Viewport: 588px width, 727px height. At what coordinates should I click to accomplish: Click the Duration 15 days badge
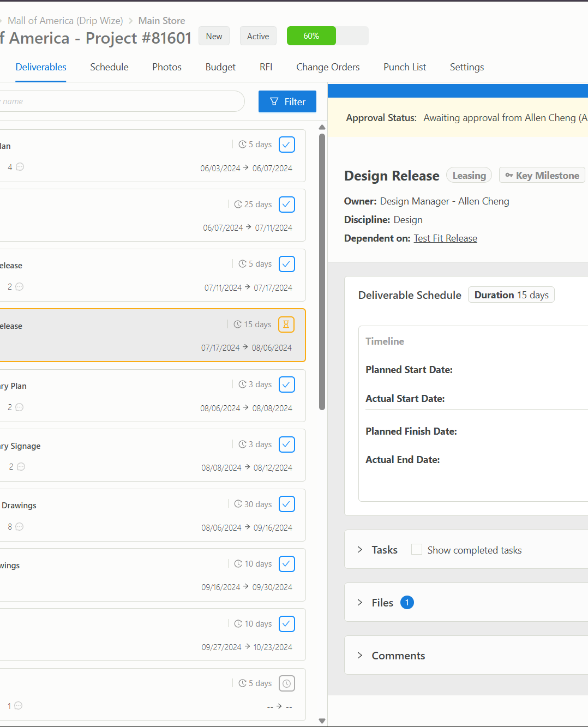click(511, 295)
